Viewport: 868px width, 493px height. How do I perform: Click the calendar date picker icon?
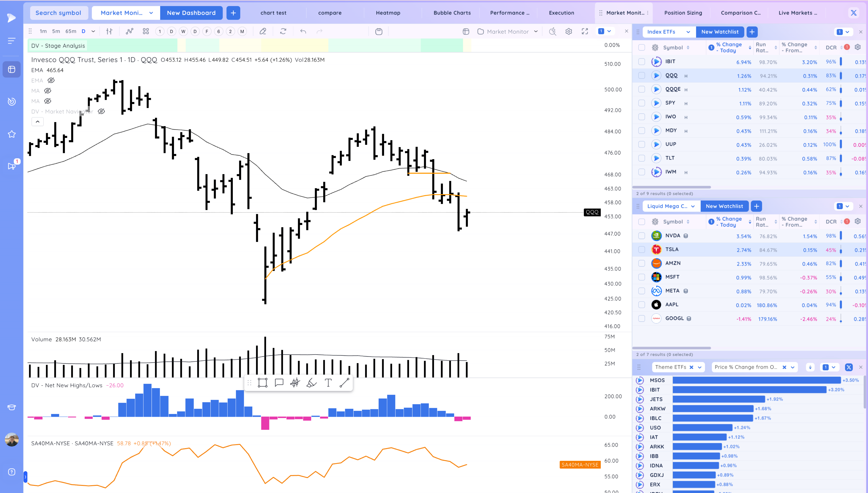[378, 31]
